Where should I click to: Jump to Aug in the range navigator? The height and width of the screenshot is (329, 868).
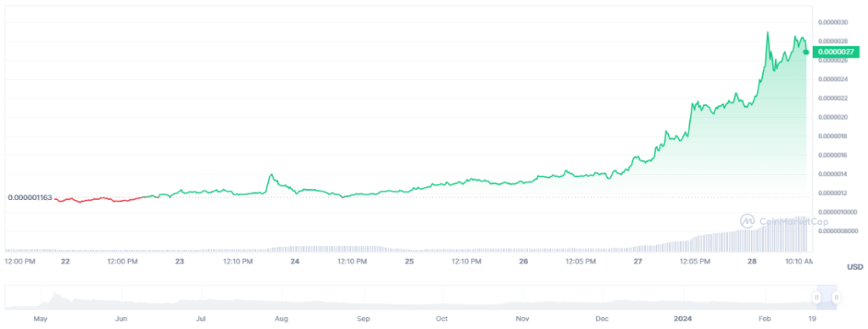click(281, 319)
